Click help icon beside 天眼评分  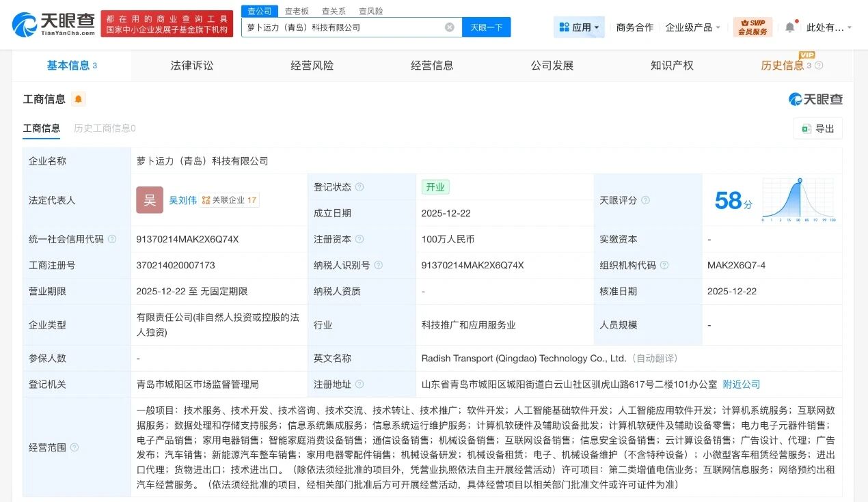[x=645, y=200]
